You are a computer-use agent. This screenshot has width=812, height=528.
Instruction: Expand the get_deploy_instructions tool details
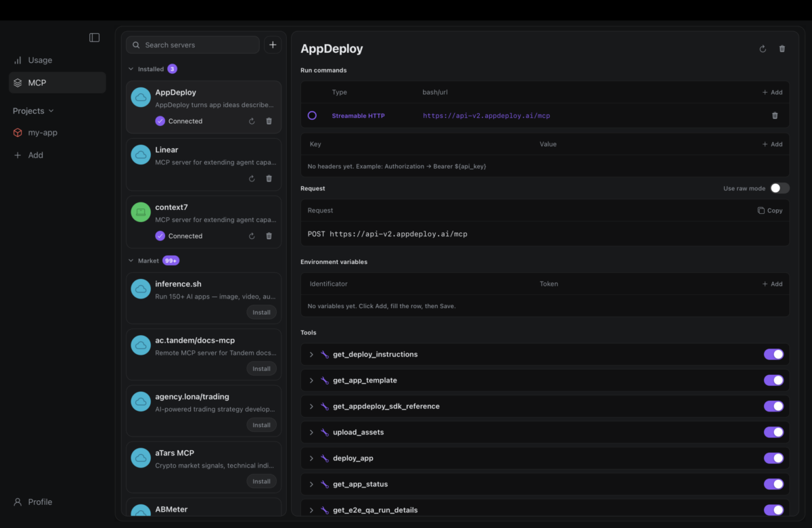(311, 355)
